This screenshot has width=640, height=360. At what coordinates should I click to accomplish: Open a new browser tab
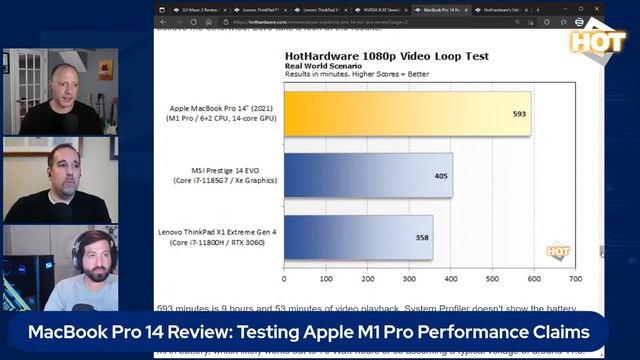(x=538, y=10)
